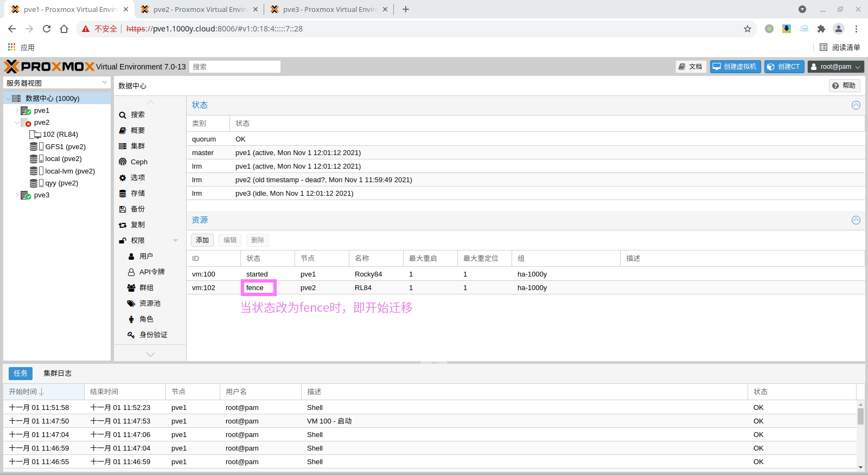Screen dimensions: 868x475
Task: Click the 添加 button under 资源
Action: click(x=202, y=240)
